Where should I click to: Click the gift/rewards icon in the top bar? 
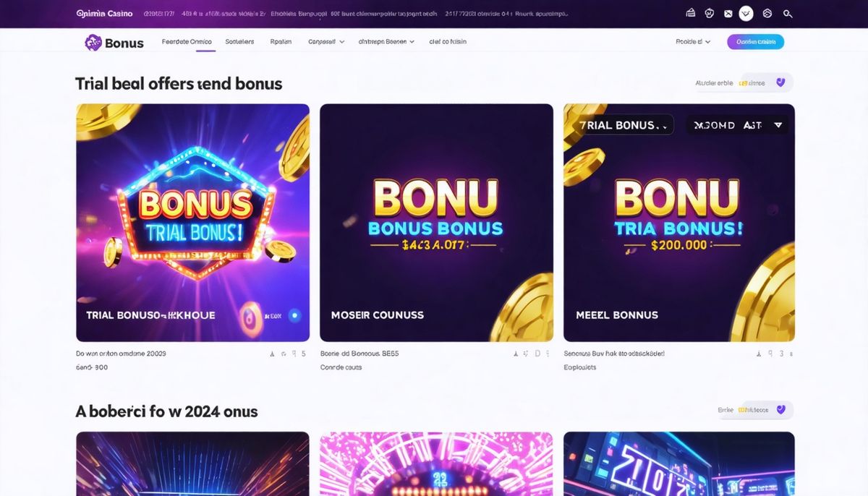pyautogui.click(x=690, y=12)
